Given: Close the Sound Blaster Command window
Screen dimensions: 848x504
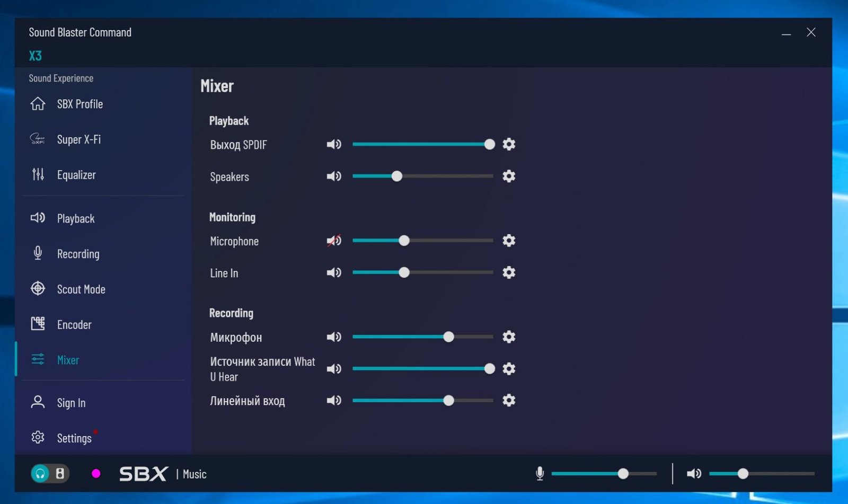Looking at the screenshot, I should [811, 32].
